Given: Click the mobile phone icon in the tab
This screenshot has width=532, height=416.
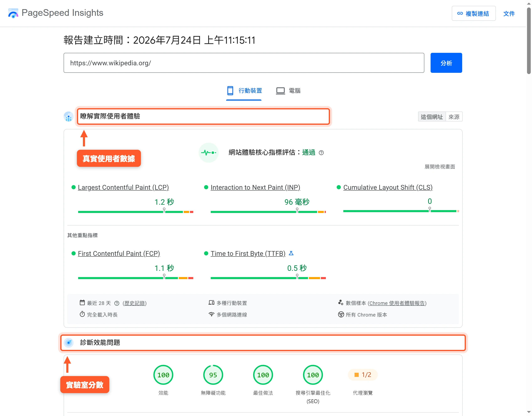Looking at the screenshot, I should (x=230, y=90).
